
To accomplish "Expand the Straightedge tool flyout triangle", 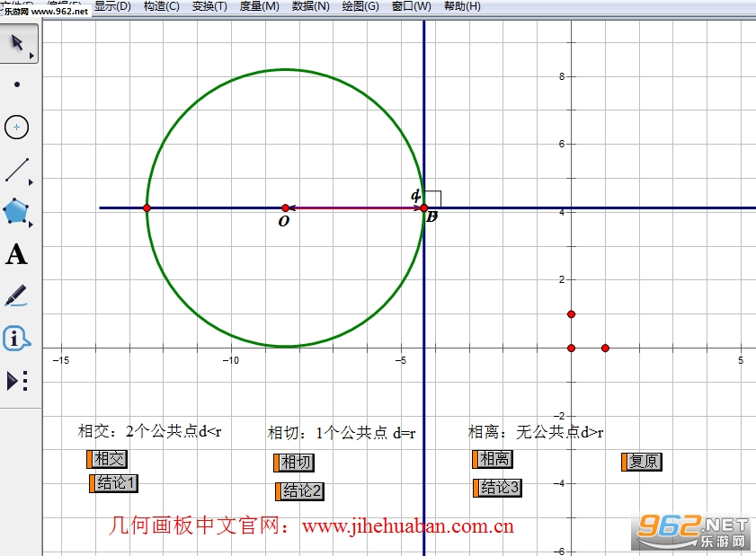I will 31,182.
